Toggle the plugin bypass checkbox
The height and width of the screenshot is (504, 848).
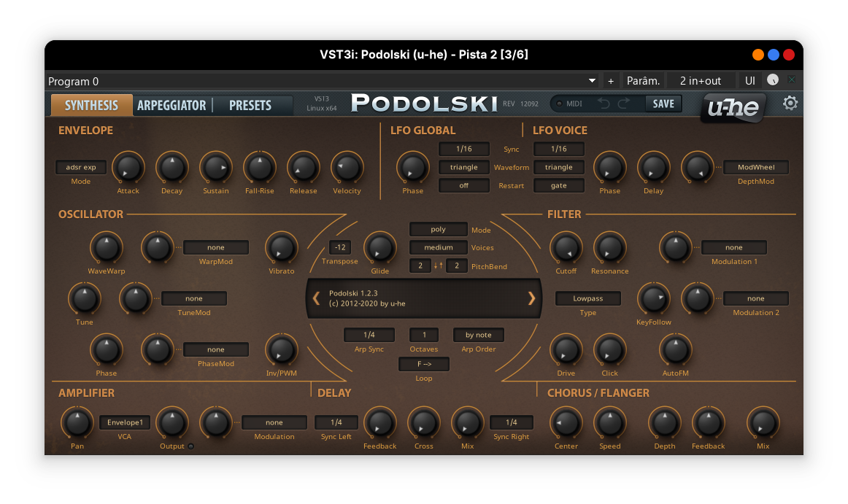(x=792, y=80)
